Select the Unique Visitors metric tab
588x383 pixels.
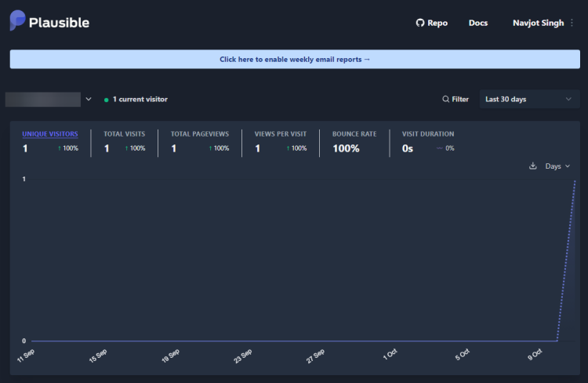pos(50,134)
